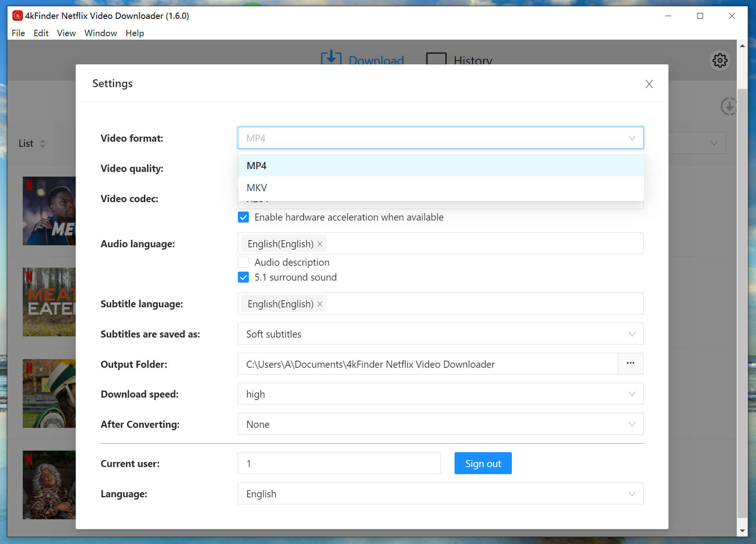Click the Sign out button
Viewport: 756px width, 544px height.
482,463
